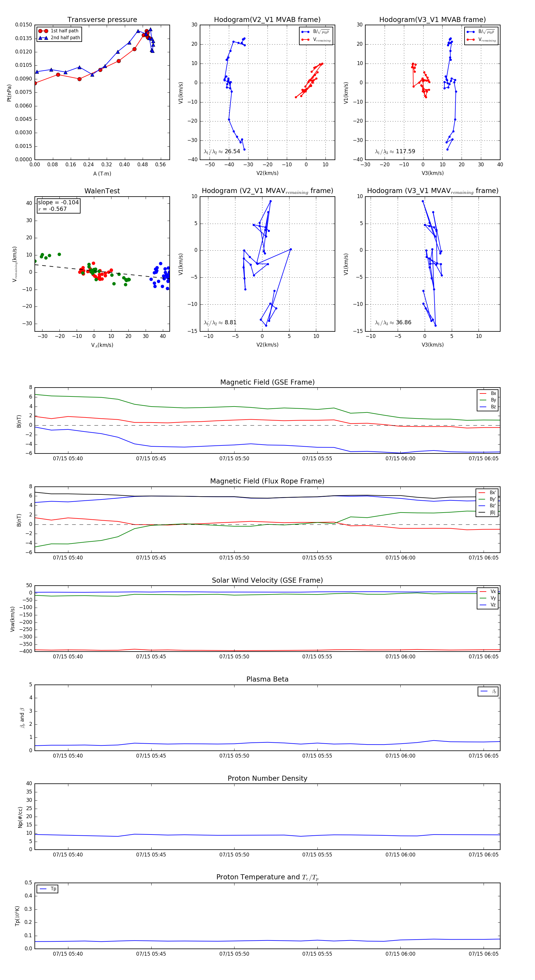Select the βp legend entry in Plasma Beta panel
Screen dimensions: 535x980
pos(489,691)
